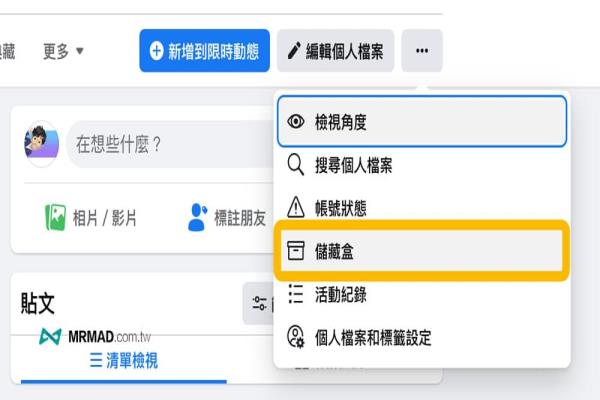Open the three-dot more options button

tap(422, 51)
